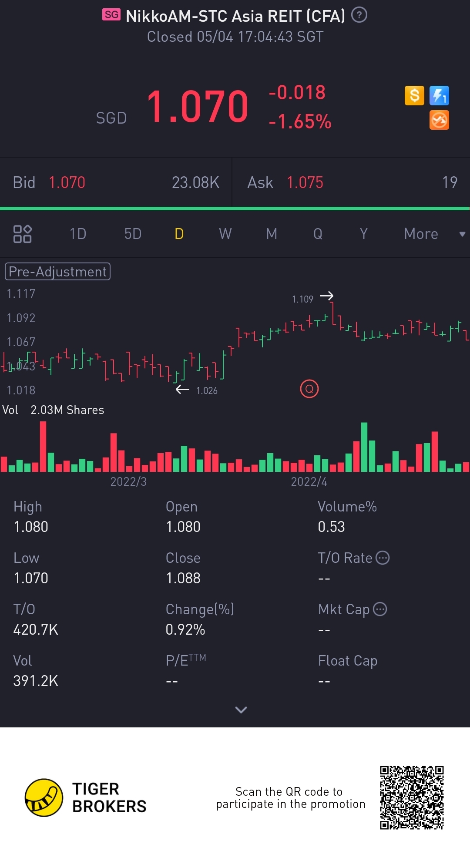Tap the Float Cap label
Screen dimensions: 470x868
coord(348,661)
